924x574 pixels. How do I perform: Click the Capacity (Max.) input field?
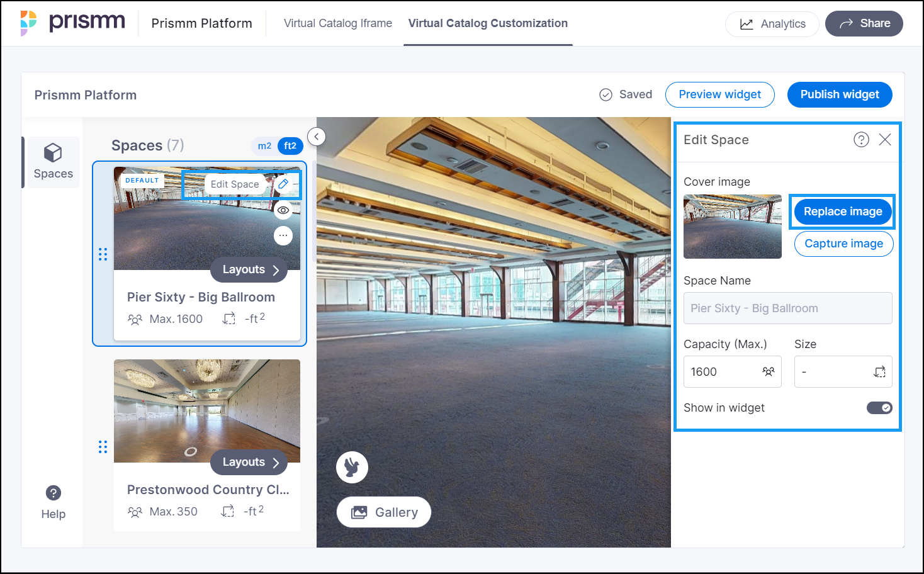tap(724, 372)
